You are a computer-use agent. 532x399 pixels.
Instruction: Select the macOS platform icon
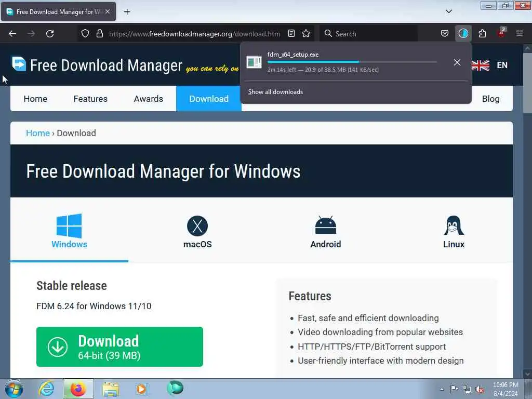[197, 226]
